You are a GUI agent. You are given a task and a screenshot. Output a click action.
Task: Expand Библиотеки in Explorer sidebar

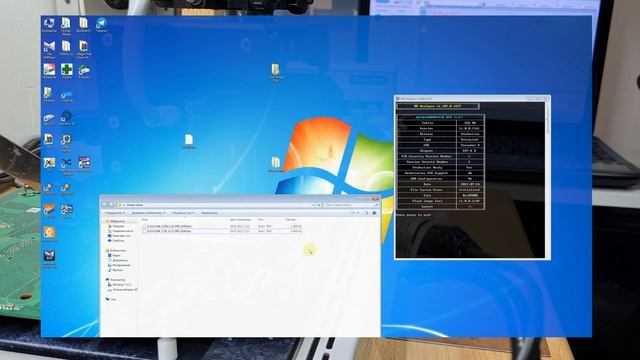[x=116, y=251]
